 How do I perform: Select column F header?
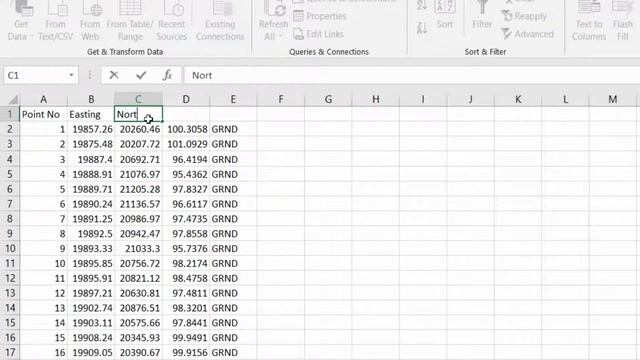[281, 99]
